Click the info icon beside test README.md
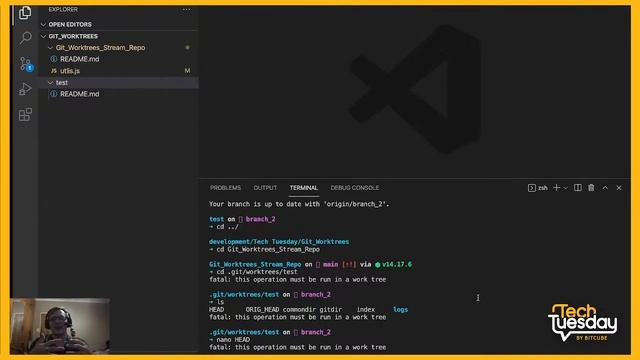Viewport: 640px width, 360px height. click(53, 94)
